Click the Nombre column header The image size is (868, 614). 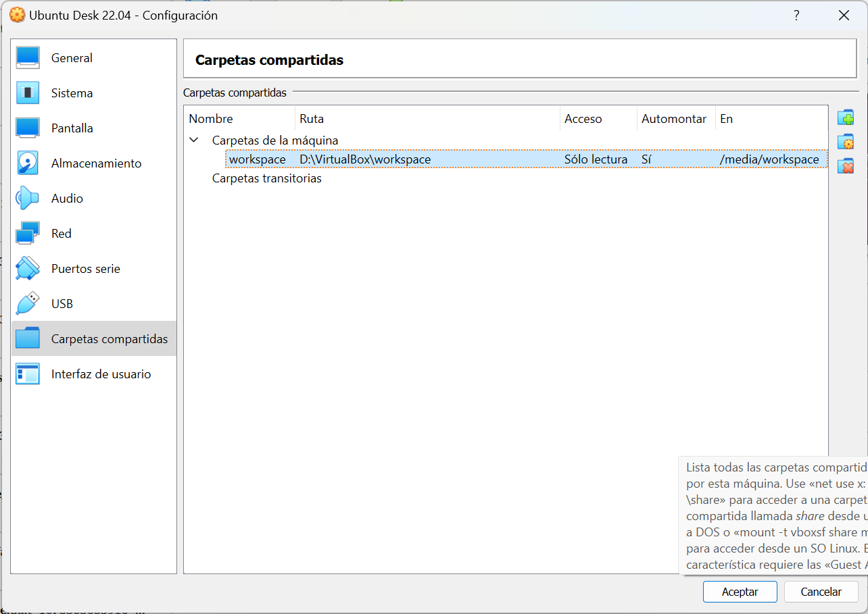coord(211,118)
